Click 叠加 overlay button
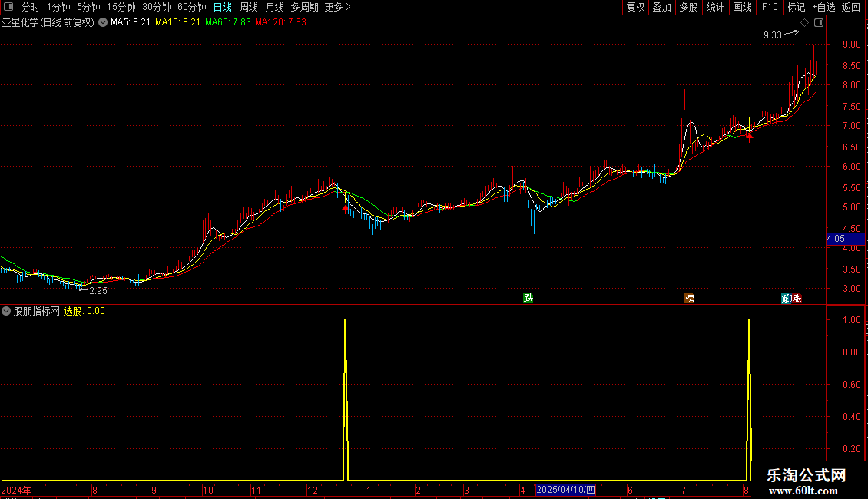868x499 pixels. 661,7
